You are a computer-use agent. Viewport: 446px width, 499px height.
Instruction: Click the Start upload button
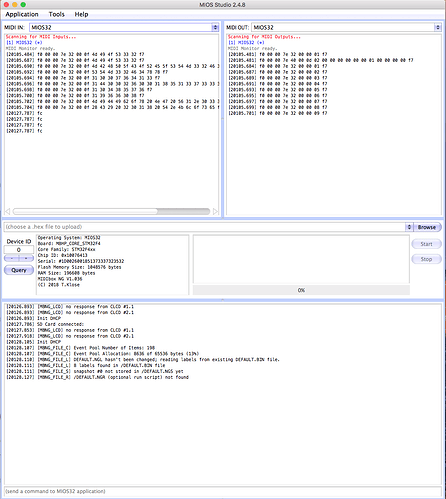click(426, 244)
